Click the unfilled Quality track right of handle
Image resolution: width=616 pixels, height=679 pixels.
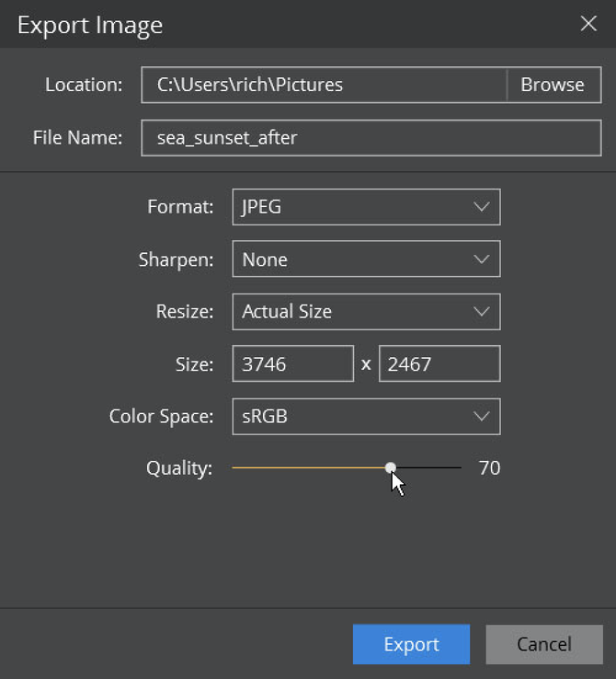(x=428, y=467)
